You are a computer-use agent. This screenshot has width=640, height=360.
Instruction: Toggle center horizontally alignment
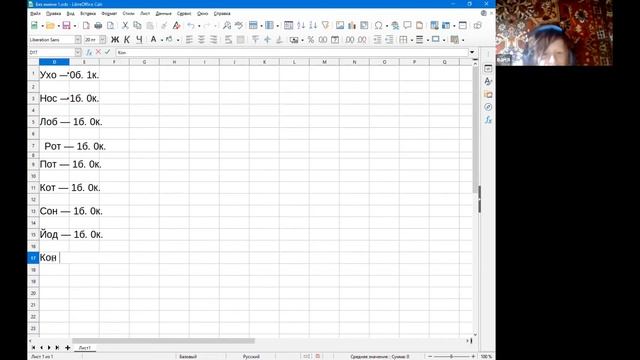click(x=201, y=40)
